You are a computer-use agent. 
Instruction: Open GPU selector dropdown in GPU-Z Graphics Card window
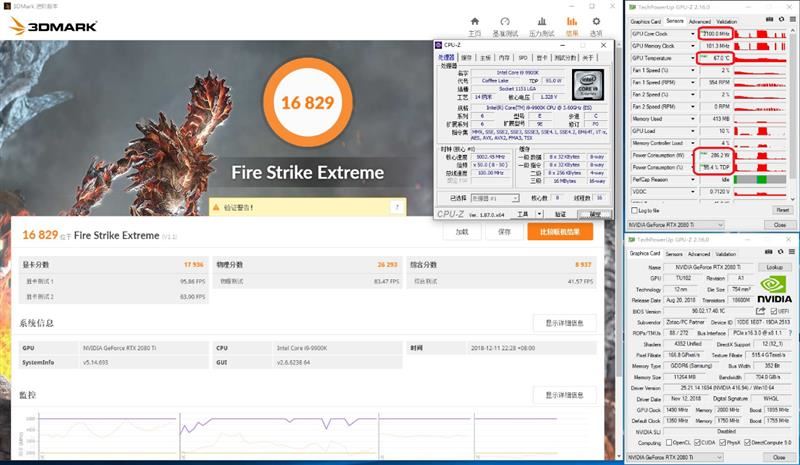click(675, 457)
